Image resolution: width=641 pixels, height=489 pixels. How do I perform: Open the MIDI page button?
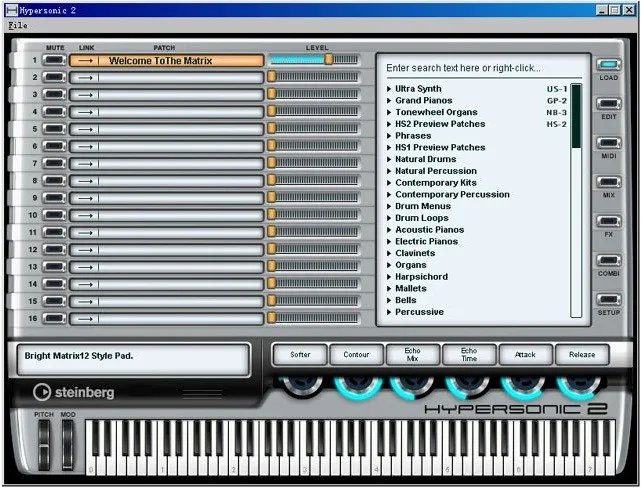point(609,143)
